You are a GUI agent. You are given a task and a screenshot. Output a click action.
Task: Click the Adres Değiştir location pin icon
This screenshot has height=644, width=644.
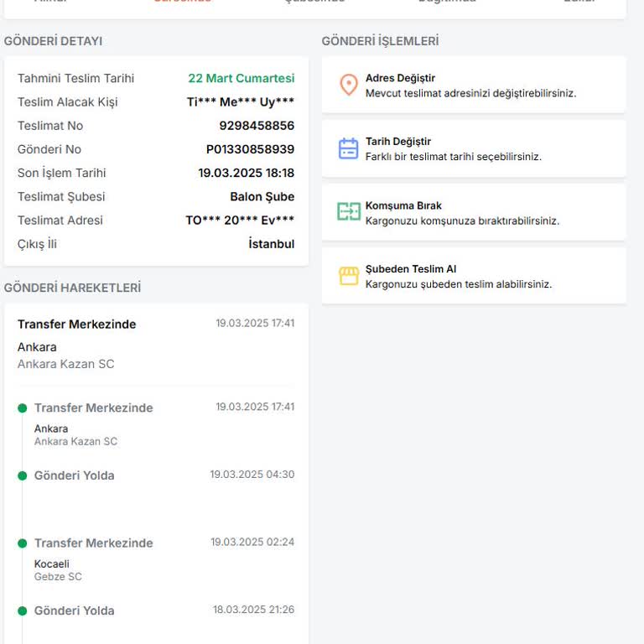point(349,85)
